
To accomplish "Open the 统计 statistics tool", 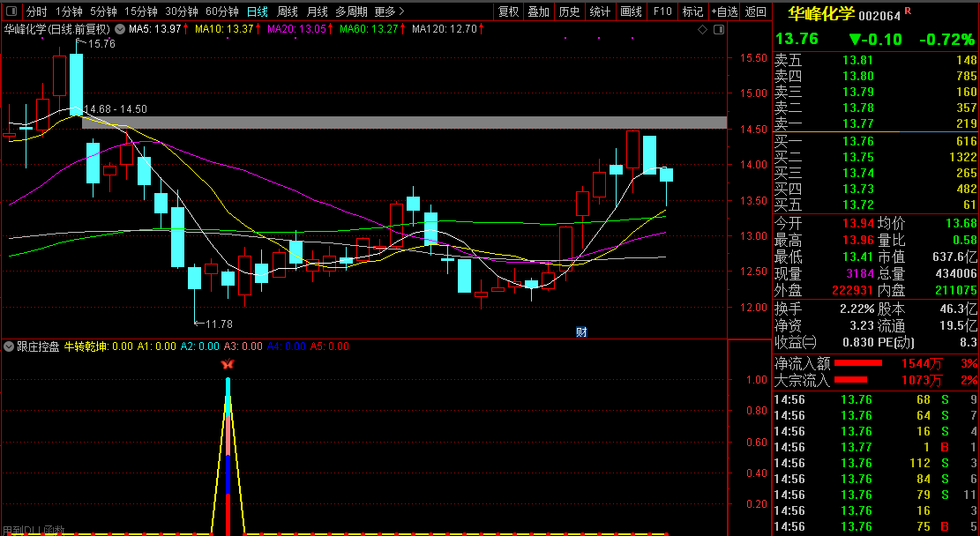I will [600, 11].
